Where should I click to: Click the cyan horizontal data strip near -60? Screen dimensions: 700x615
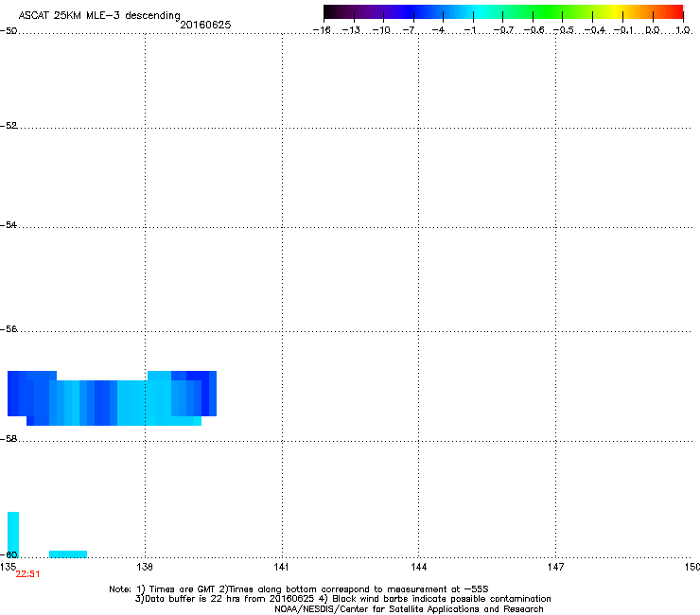tap(68, 554)
